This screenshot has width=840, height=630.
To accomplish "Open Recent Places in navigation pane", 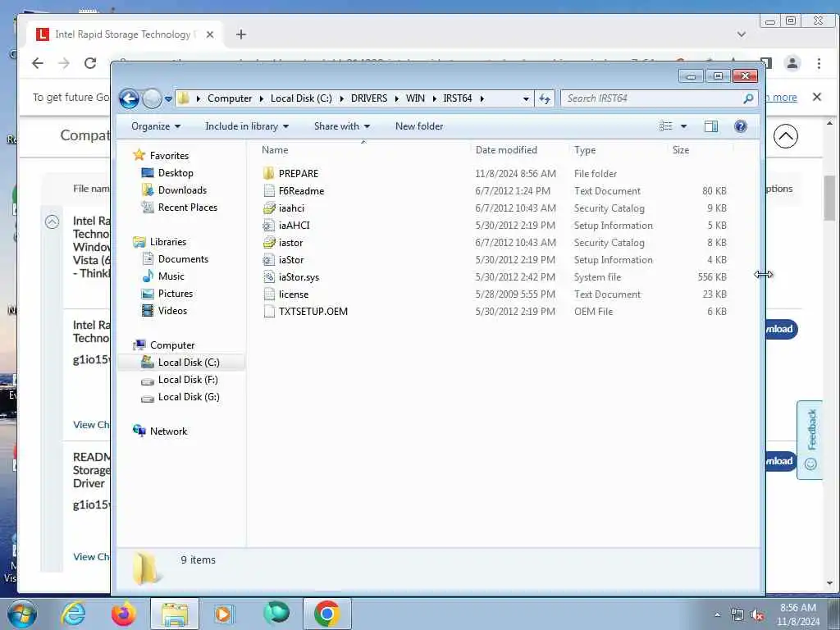I will (188, 208).
